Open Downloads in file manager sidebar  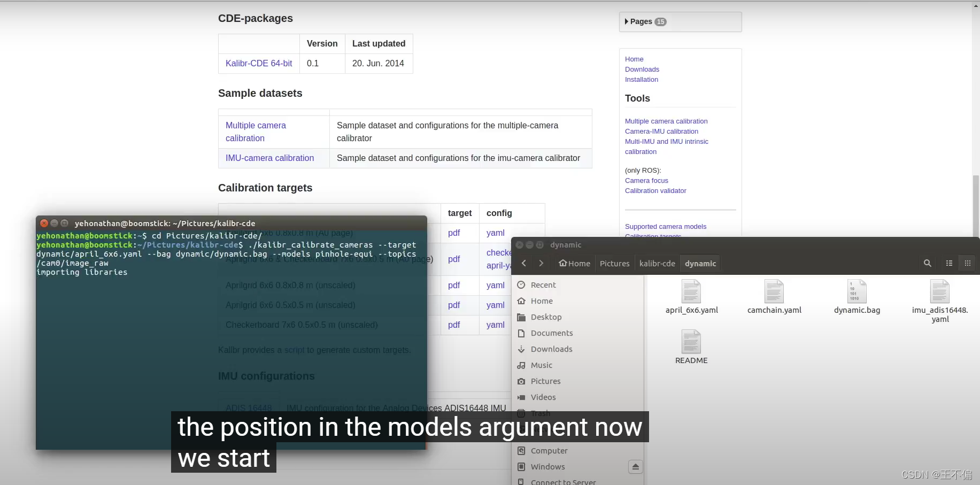pyautogui.click(x=551, y=349)
